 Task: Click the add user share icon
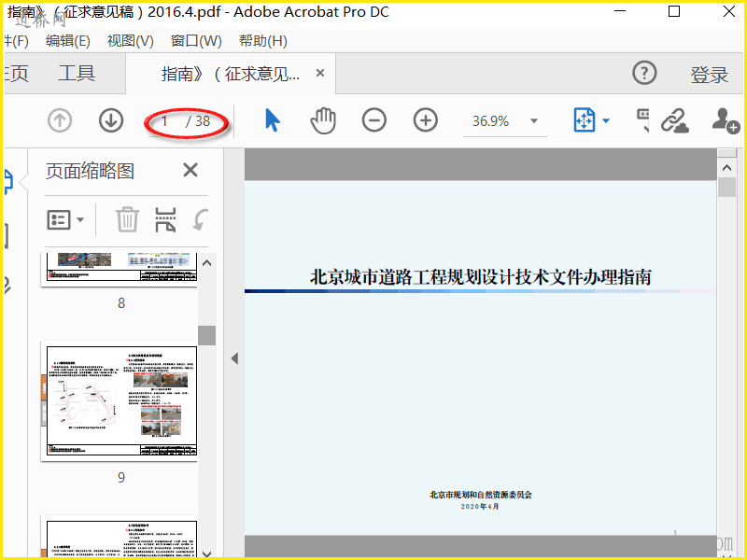pos(726,120)
